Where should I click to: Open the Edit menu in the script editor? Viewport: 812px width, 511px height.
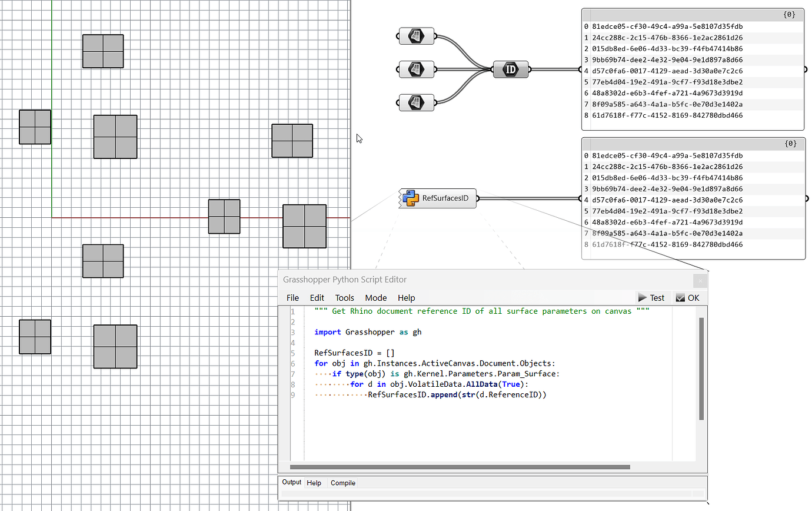(317, 298)
